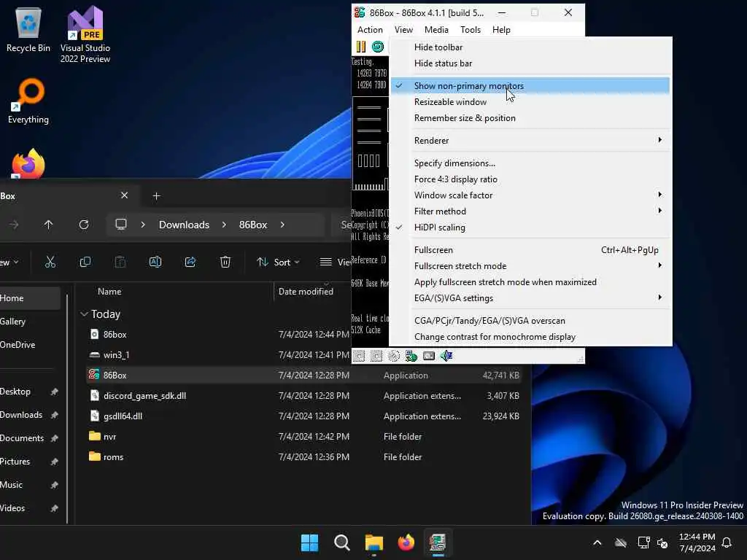Toggle HiDPI scaling option
The width and height of the screenshot is (747, 560).
[x=530, y=227]
